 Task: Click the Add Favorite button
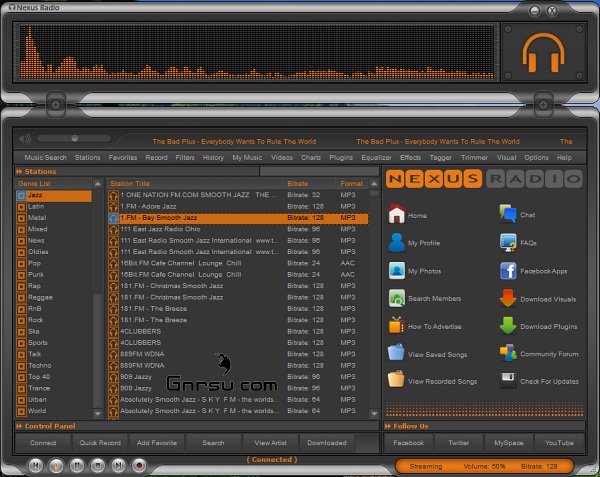pyautogui.click(x=157, y=442)
